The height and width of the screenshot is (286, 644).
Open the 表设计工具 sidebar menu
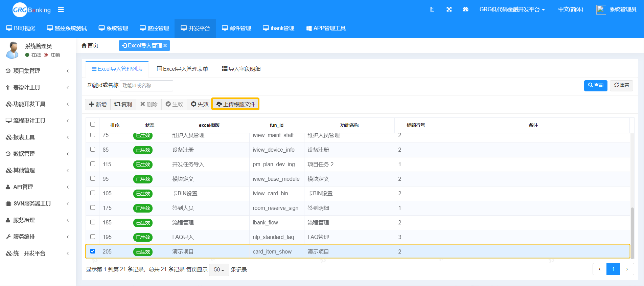pyautogui.click(x=38, y=87)
